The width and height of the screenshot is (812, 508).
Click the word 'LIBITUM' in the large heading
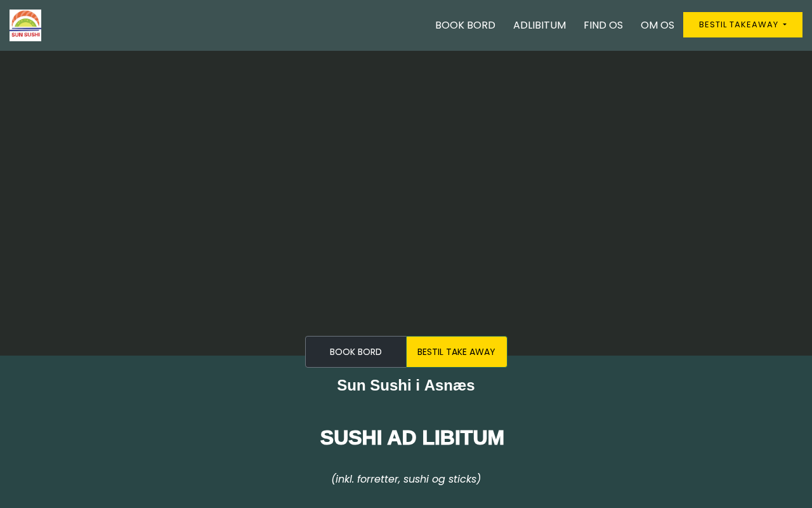click(463, 438)
